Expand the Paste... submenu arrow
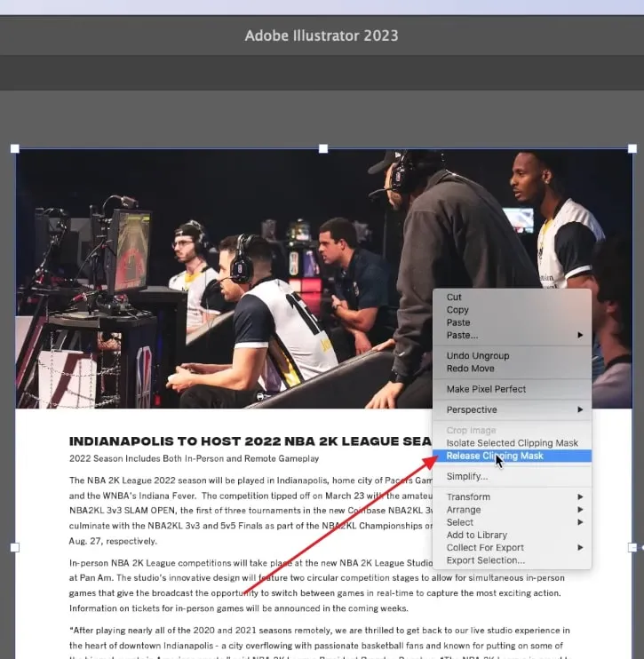This screenshot has height=659, width=644. 580,335
